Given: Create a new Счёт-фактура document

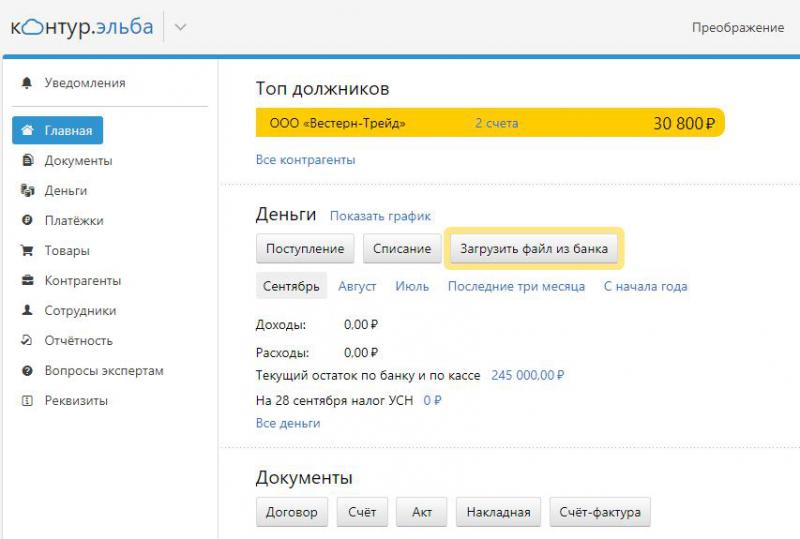Looking at the screenshot, I should point(599,512).
